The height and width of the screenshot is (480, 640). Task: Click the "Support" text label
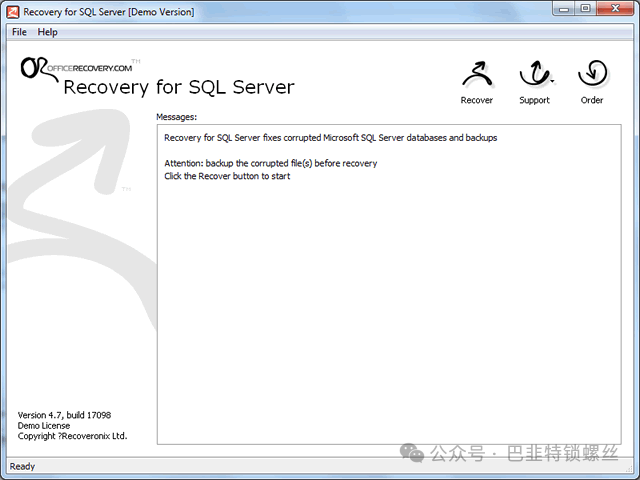[534, 100]
